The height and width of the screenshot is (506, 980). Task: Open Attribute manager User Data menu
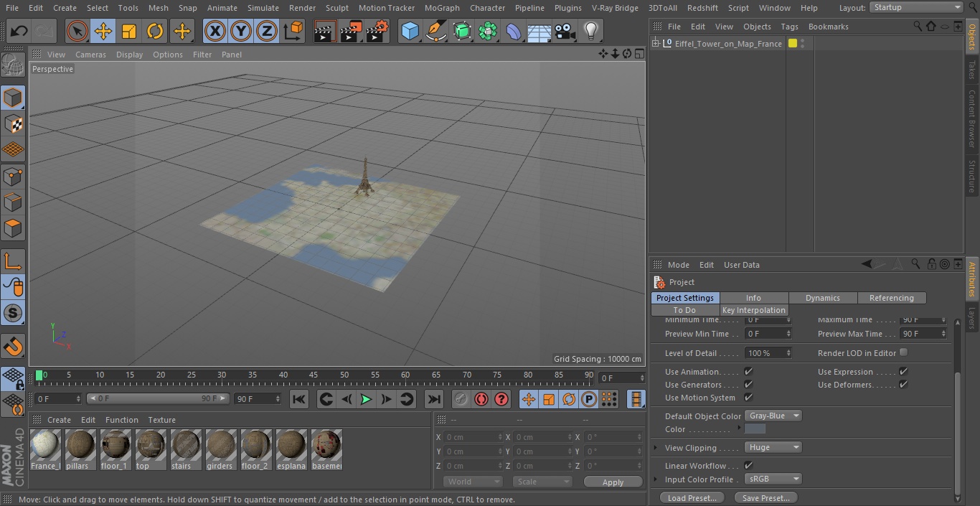(x=741, y=265)
